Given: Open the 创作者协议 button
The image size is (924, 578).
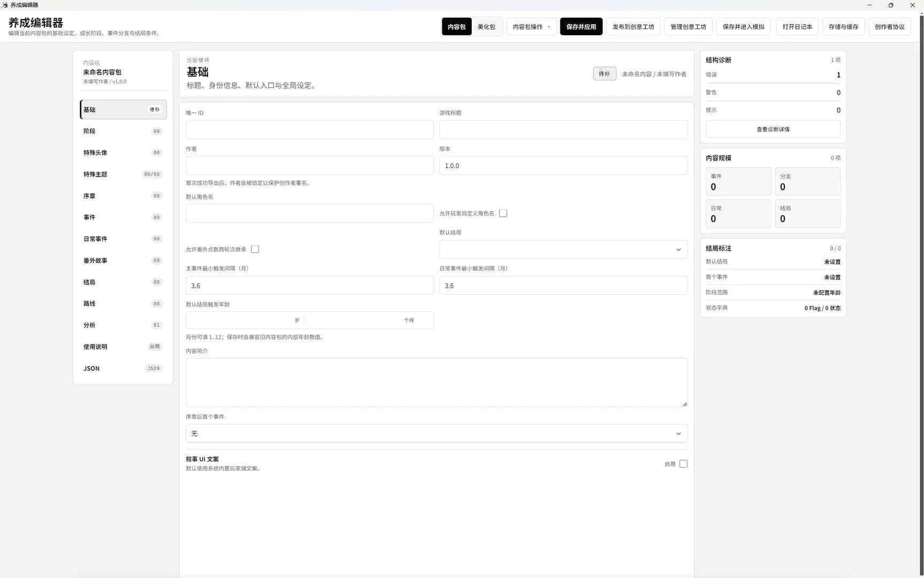Looking at the screenshot, I should pyautogui.click(x=889, y=27).
